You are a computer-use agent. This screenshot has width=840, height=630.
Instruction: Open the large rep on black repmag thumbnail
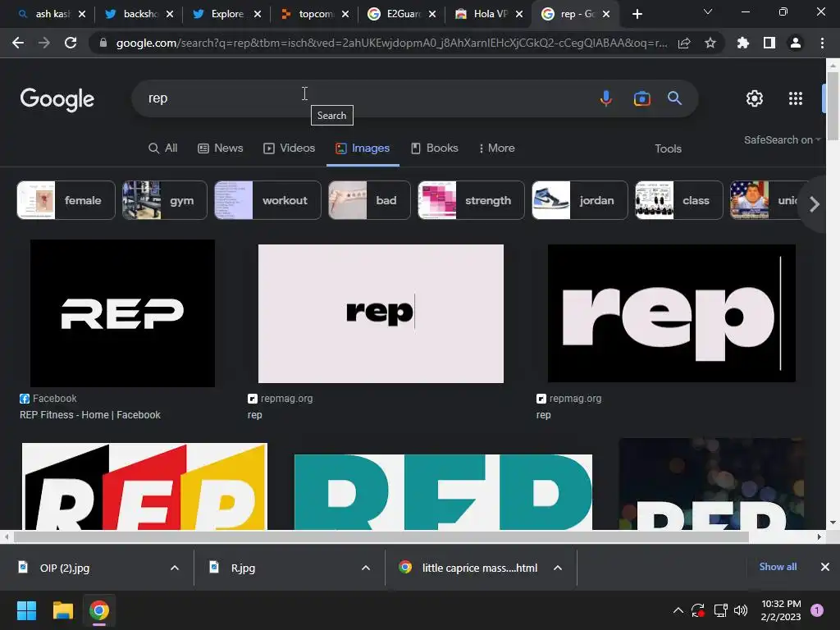[x=671, y=313]
